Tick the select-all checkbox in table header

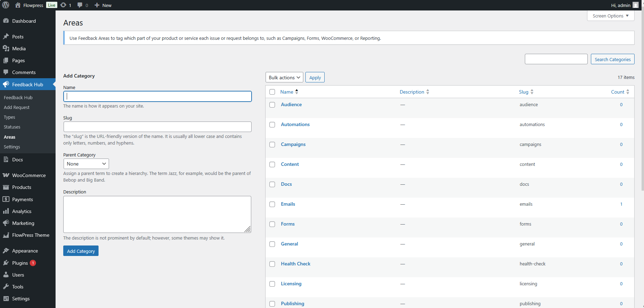click(272, 92)
